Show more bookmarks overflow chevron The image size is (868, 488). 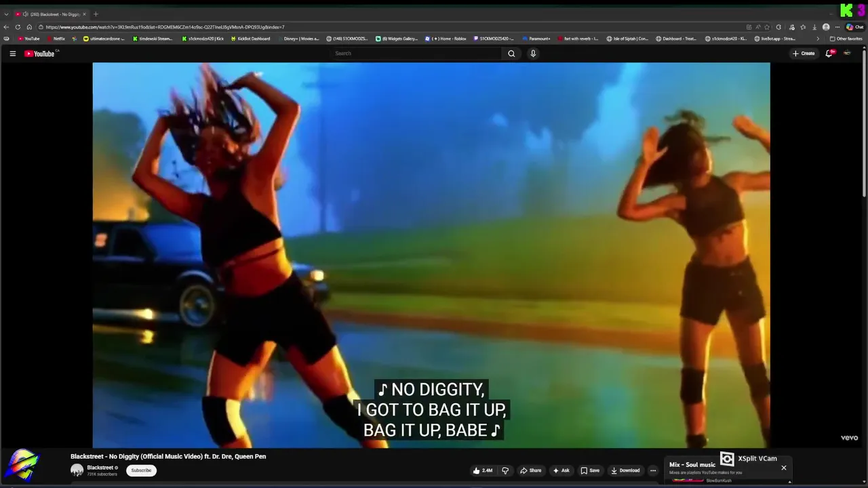tap(817, 39)
